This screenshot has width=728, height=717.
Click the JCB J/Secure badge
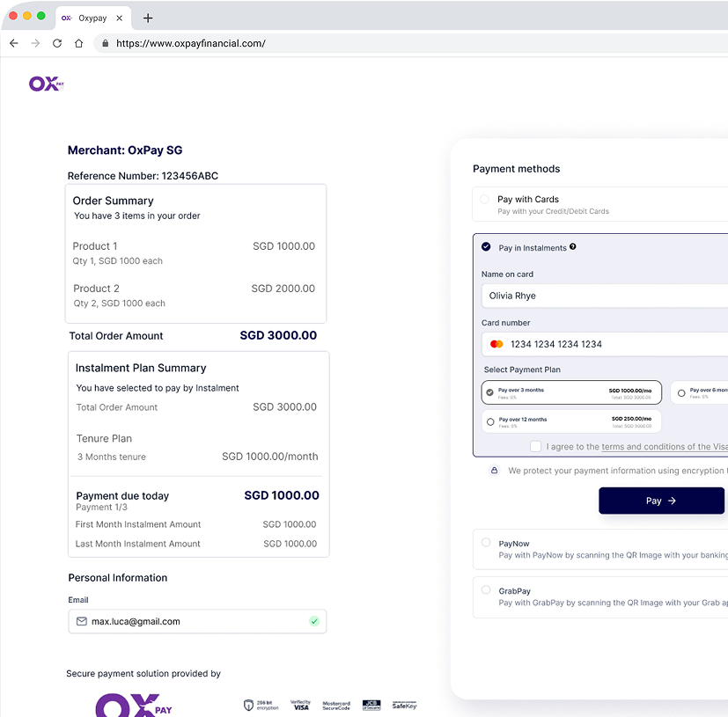[x=371, y=706]
